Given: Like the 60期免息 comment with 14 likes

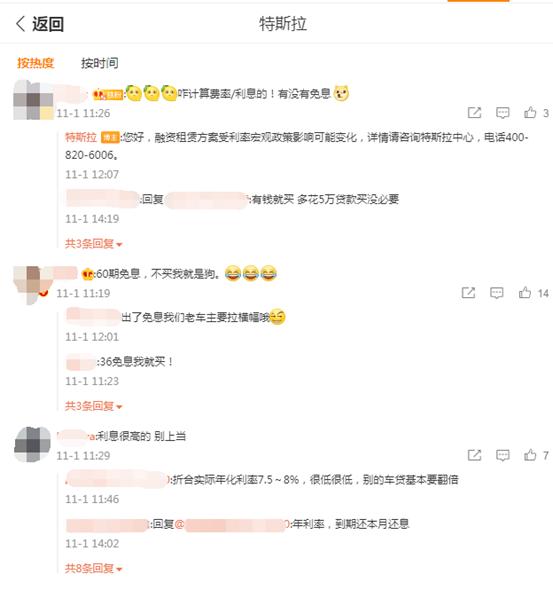Looking at the screenshot, I should point(524,293).
